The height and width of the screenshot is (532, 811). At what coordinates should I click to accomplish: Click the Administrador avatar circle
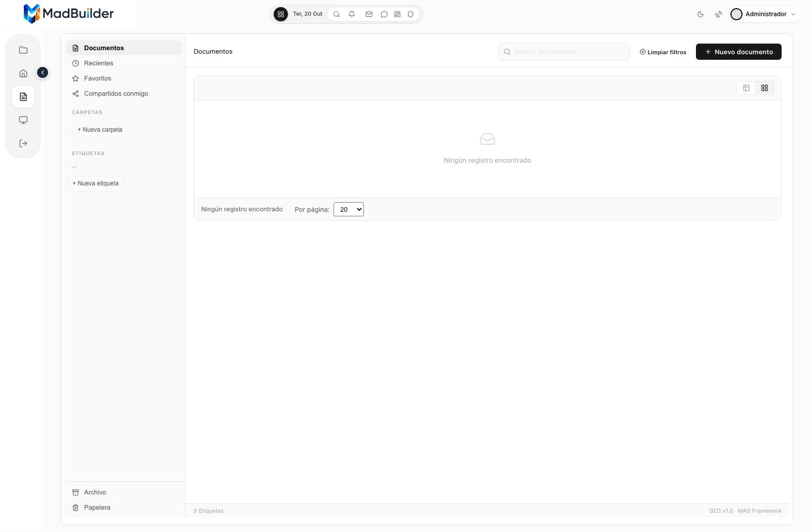point(736,14)
